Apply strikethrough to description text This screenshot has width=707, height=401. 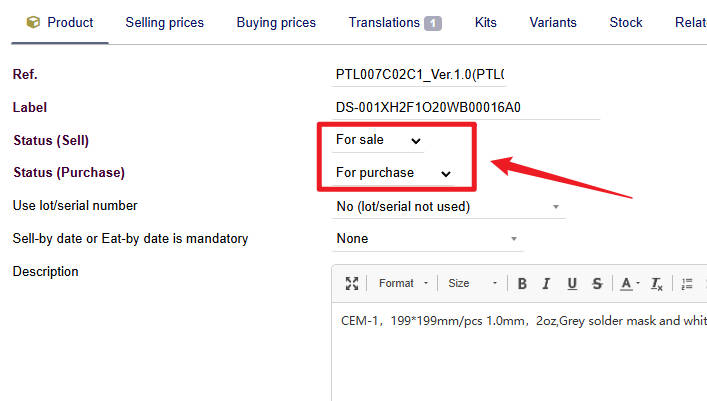click(597, 283)
